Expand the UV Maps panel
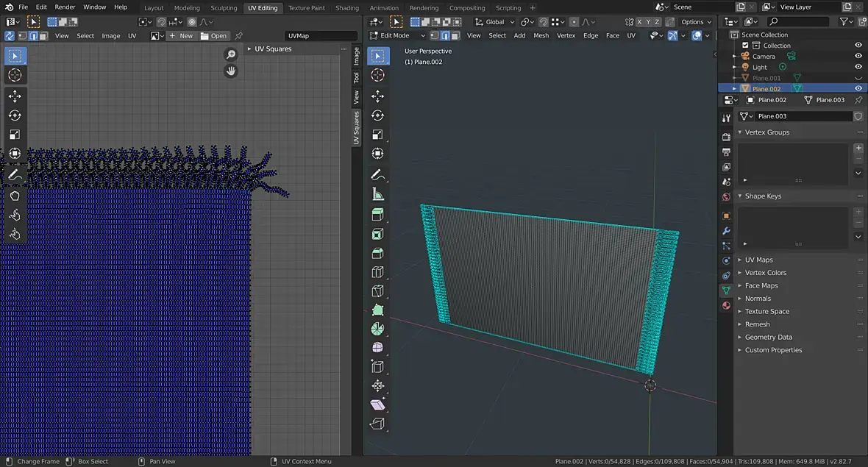The image size is (868, 467). (x=758, y=260)
